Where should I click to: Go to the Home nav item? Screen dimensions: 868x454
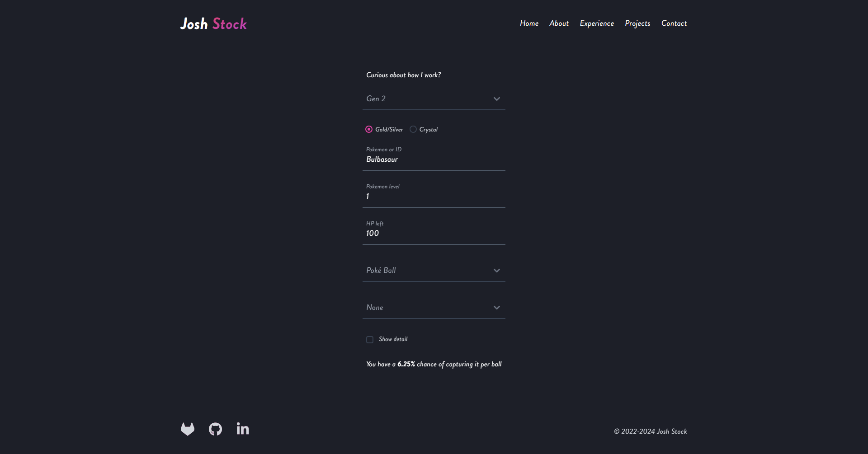tap(529, 23)
